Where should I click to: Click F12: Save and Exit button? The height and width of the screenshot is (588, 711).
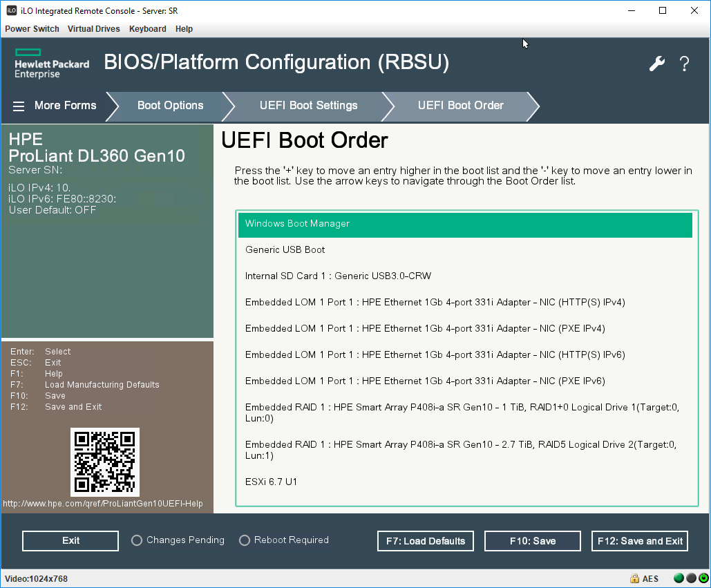639,541
